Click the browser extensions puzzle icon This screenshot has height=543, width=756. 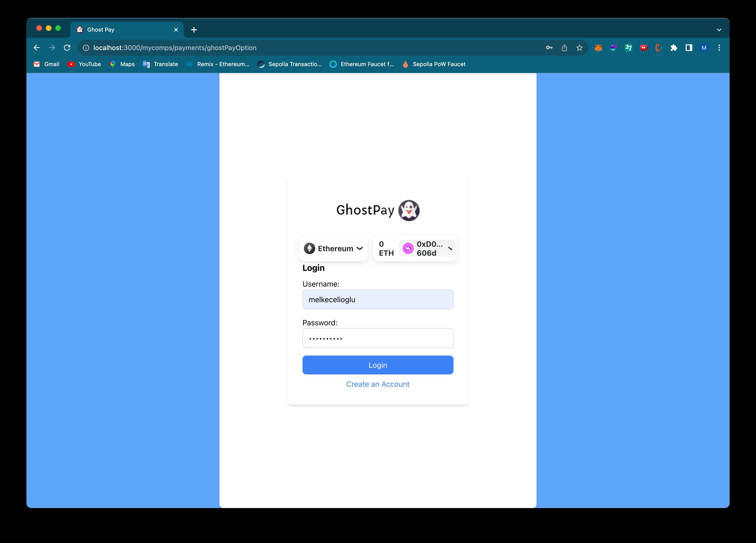pyautogui.click(x=674, y=47)
